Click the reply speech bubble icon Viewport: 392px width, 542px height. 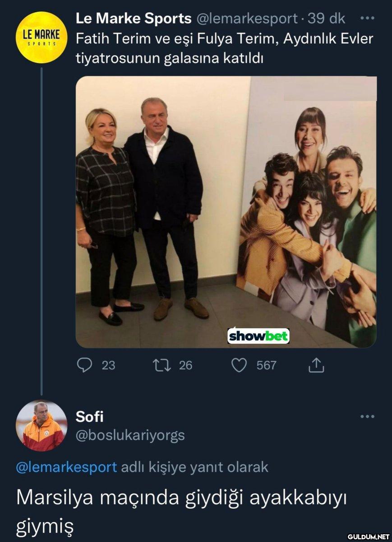tap(84, 365)
